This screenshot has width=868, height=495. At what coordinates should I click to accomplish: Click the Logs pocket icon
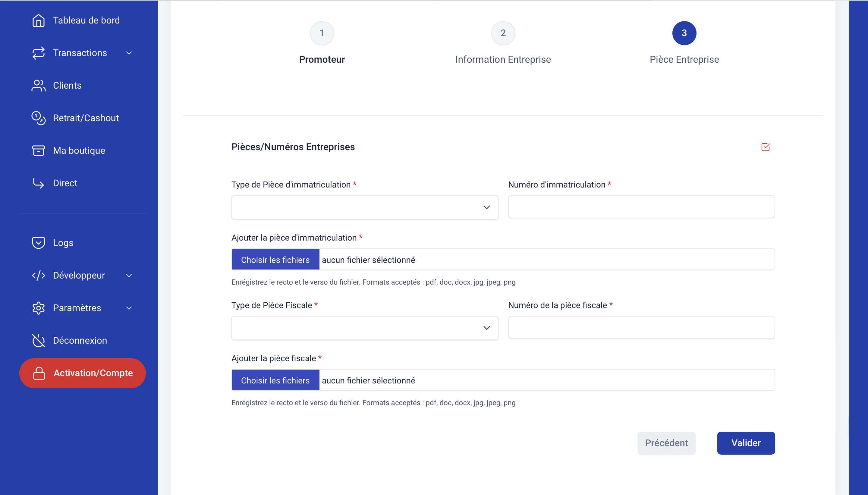38,243
